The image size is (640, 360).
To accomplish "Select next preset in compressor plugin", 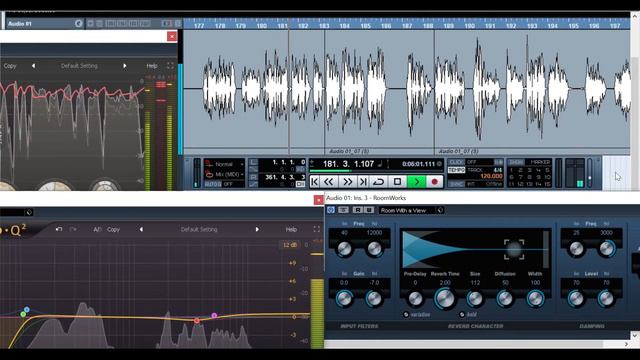I will (124, 66).
